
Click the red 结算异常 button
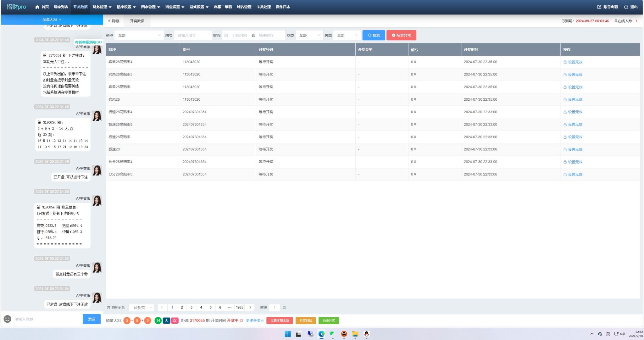pyautogui.click(x=401, y=35)
